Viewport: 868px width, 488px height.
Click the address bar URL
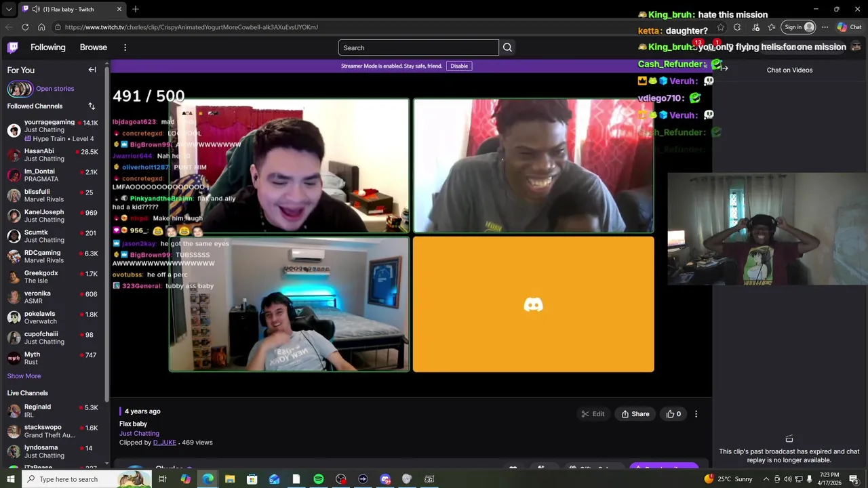pyautogui.click(x=192, y=27)
